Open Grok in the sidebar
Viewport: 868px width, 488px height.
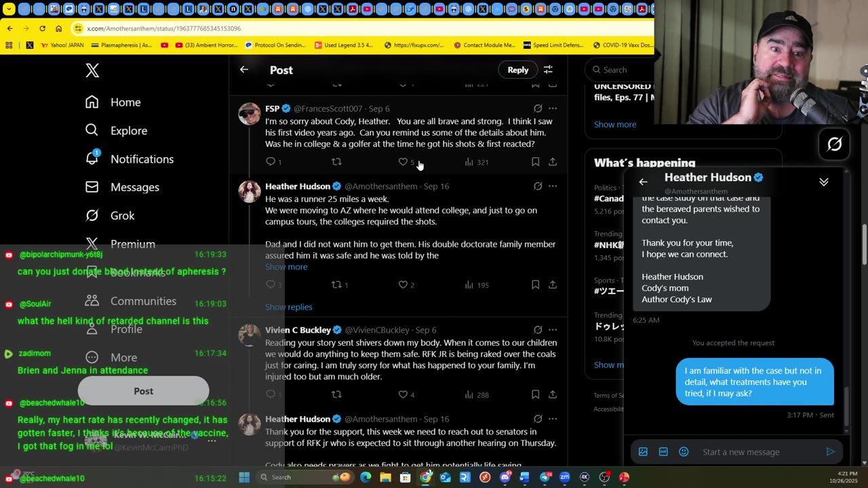(x=110, y=215)
